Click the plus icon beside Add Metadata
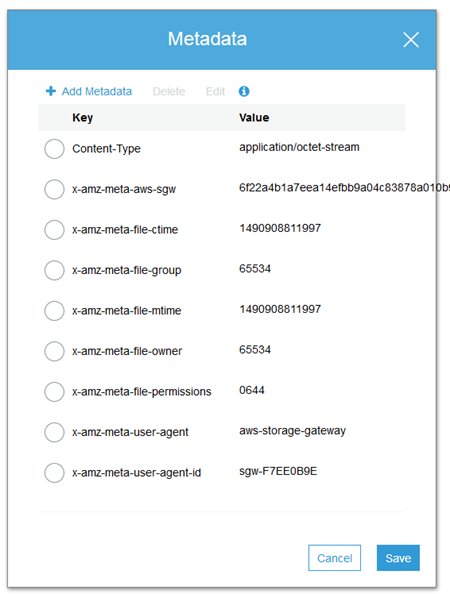Screen dimensions: 450x594 51,91
